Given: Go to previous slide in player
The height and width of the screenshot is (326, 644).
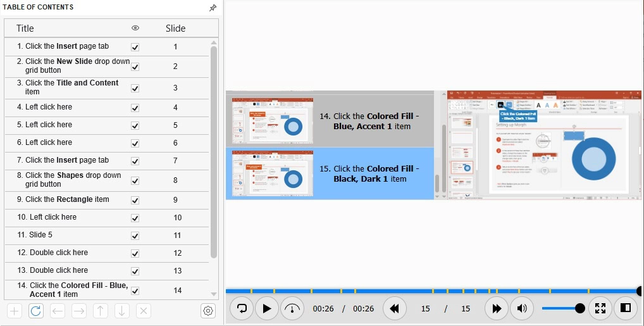Looking at the screenshot, I should coord(395,308).
